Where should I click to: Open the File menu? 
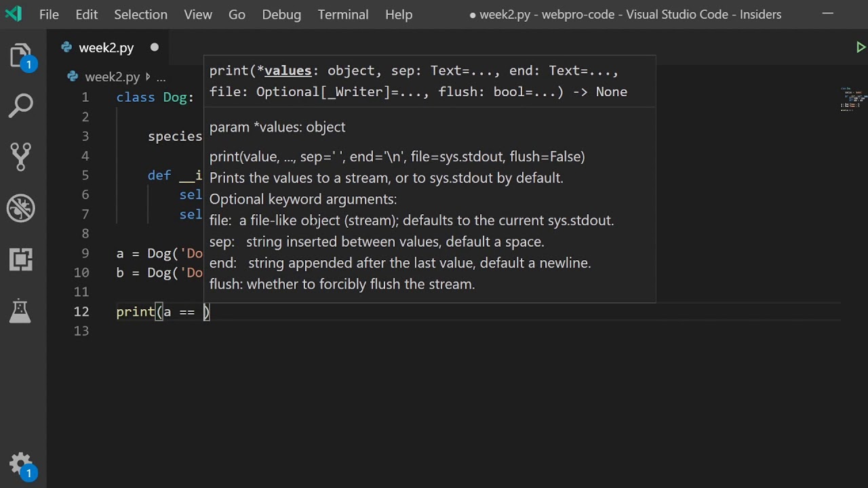point(49,14)
